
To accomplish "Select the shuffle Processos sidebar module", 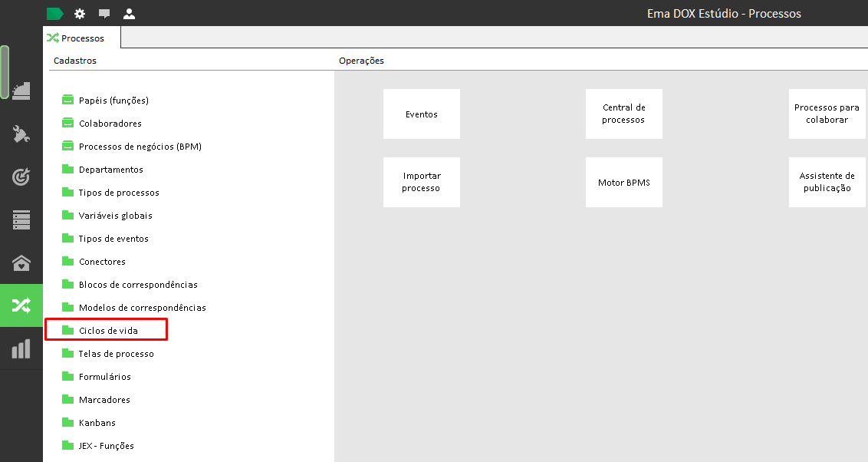I will (21, 305).
